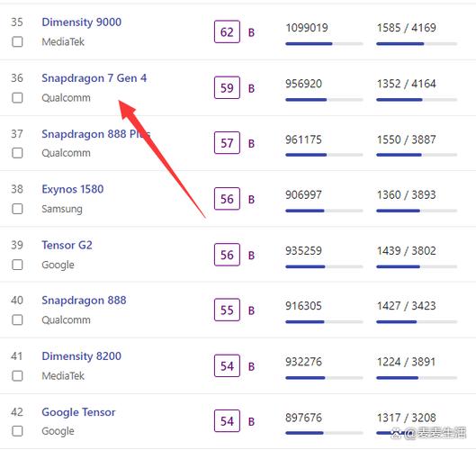Tick the Snapdragon 7 Gen 4 checkbox

click(x=17, y=98)
